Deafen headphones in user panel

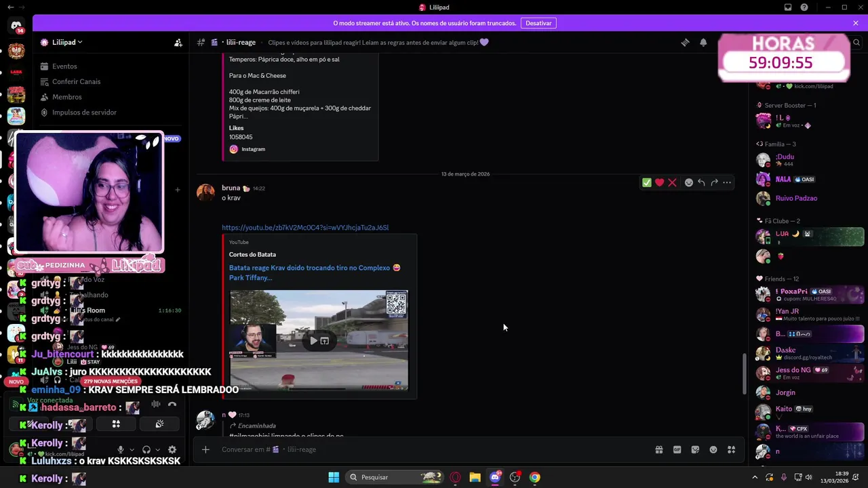pos(146,449)
